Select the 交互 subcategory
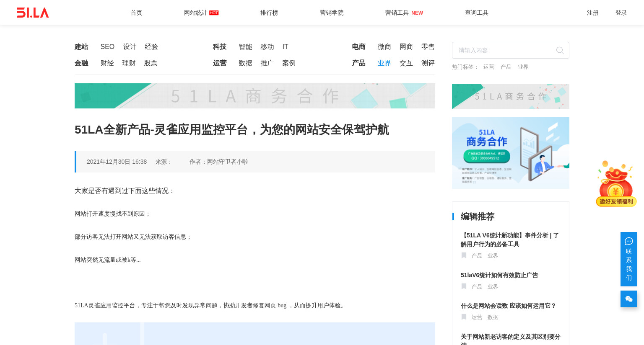644x345 pixels. [x=406, y=63]
